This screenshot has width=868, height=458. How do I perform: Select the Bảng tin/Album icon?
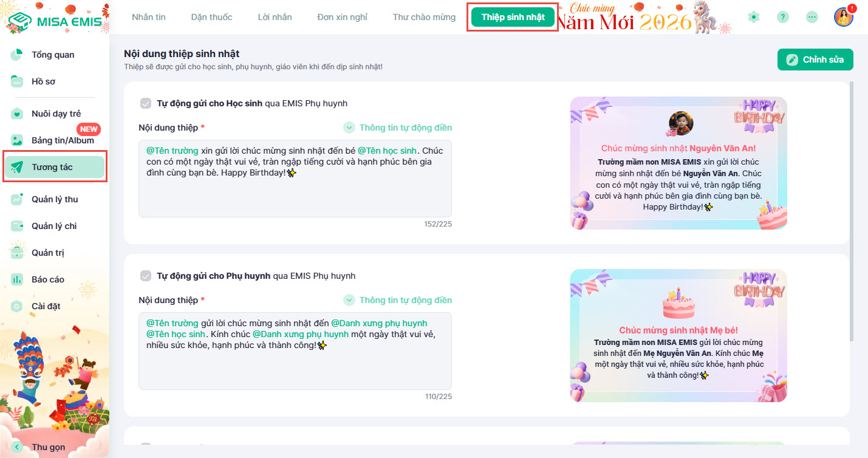tap(17, 140)
